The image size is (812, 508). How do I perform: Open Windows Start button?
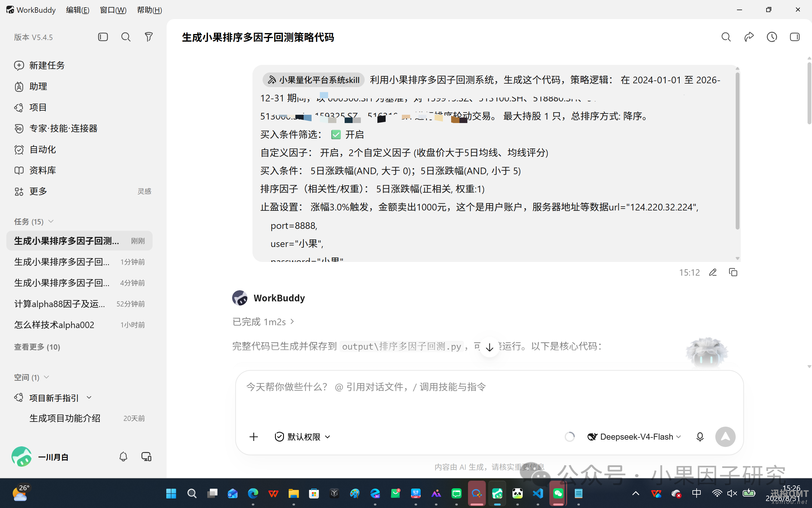tap(171, 493)
